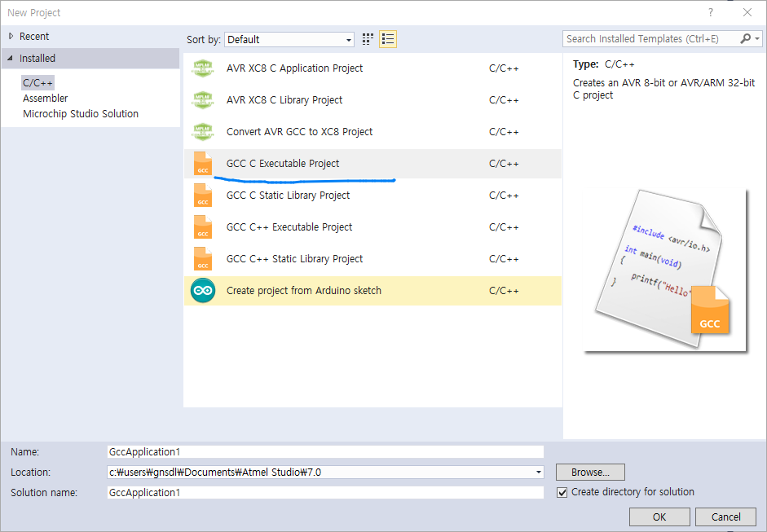Open the help question mark button
This screenshot has width=767, height=532.
pyautogui.click(x=710, y=13)
